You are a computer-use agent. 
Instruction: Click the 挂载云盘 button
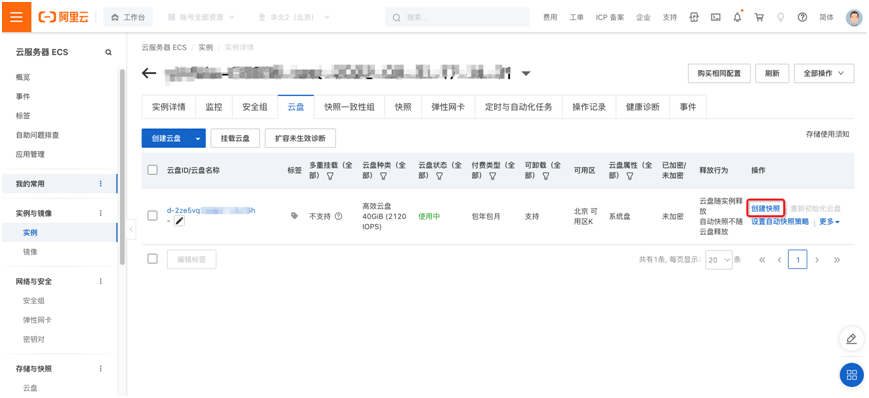[x=236, y=139]
